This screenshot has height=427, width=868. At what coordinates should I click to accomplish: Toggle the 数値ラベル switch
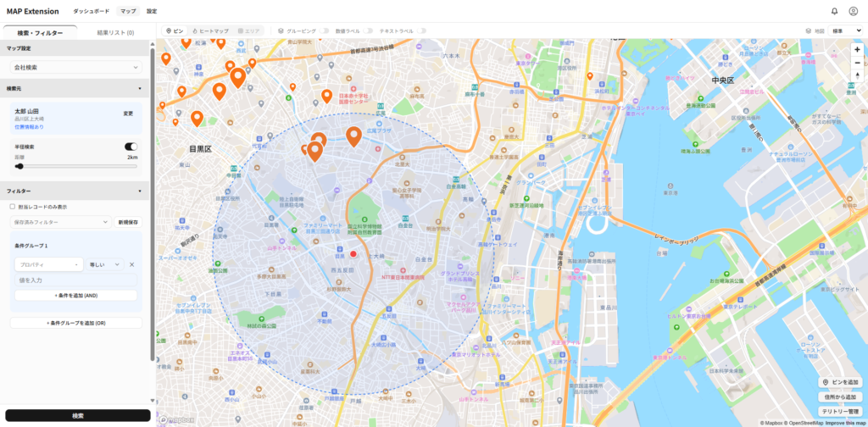point(368,31)
